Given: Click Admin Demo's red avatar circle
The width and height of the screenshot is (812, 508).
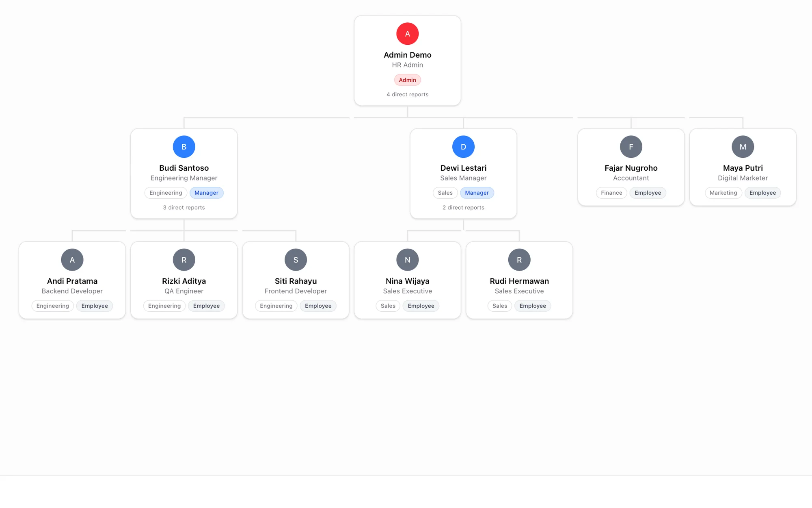Looking at the screenshot, I should tap(407, 34).
